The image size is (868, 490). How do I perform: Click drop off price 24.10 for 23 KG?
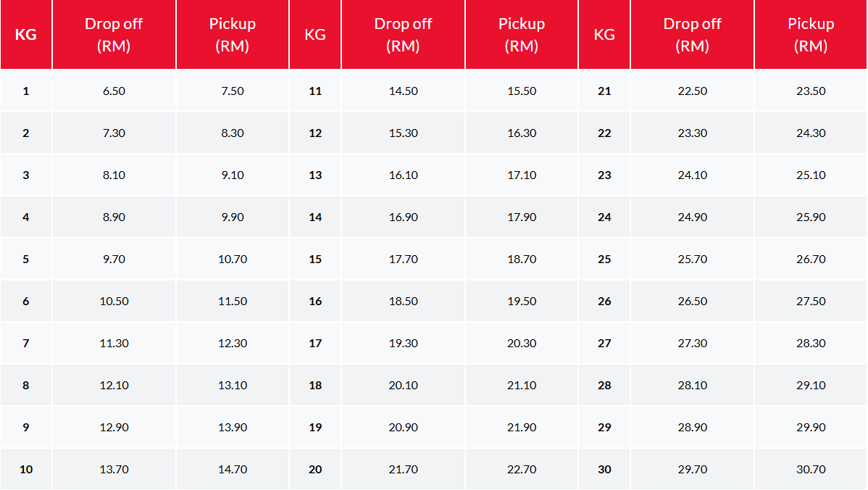692,175
